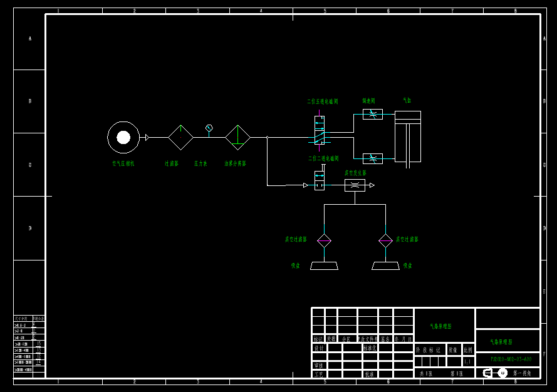The height and width of the screenshot is (392, 557).
Task: Select the 5/2 solenoid valve symbol
Action: (x=320, y=130)
